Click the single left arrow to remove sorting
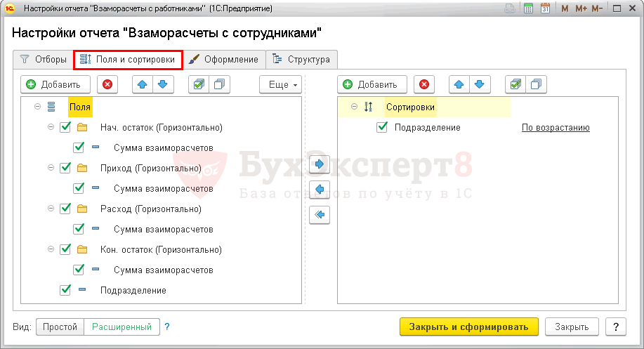 coord(320,190)
